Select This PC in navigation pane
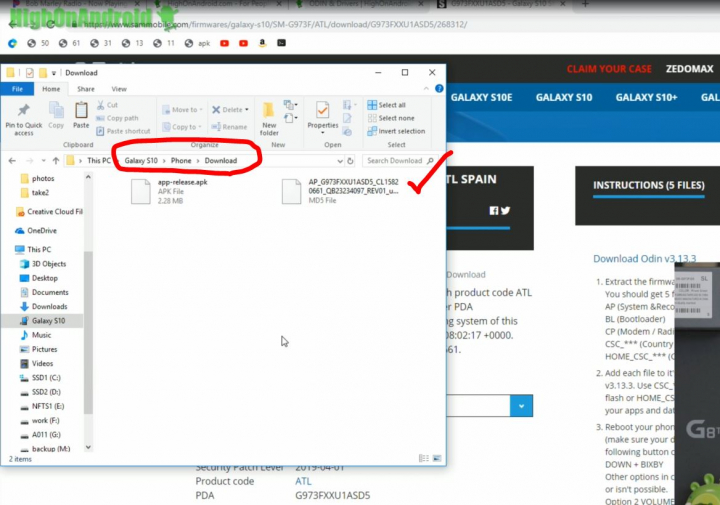 click(34, 249)
